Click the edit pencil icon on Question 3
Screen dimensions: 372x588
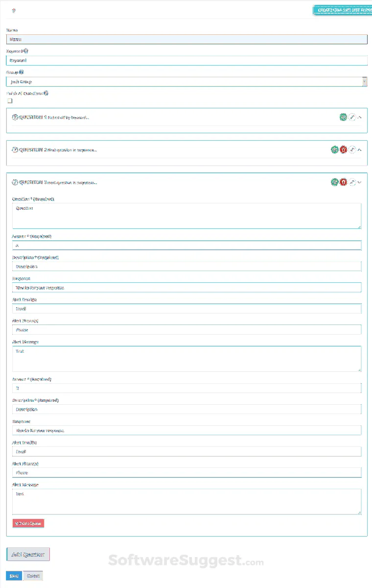coord(352,182)
